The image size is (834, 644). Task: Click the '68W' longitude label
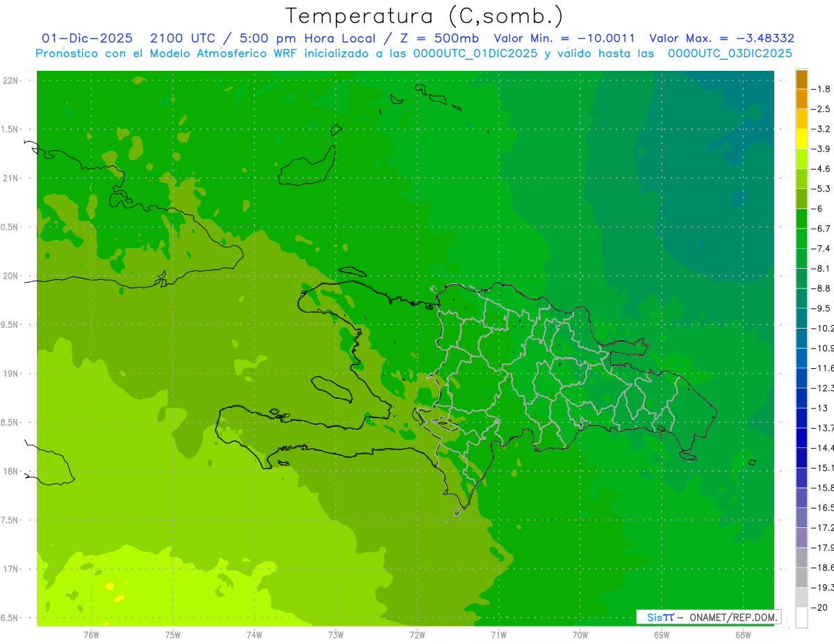[742, 635]
